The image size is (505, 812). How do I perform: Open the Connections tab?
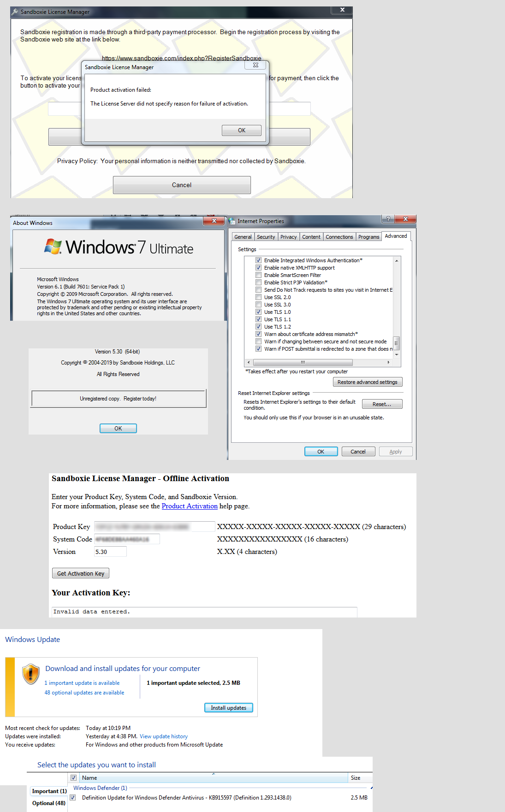coord(339,237)
